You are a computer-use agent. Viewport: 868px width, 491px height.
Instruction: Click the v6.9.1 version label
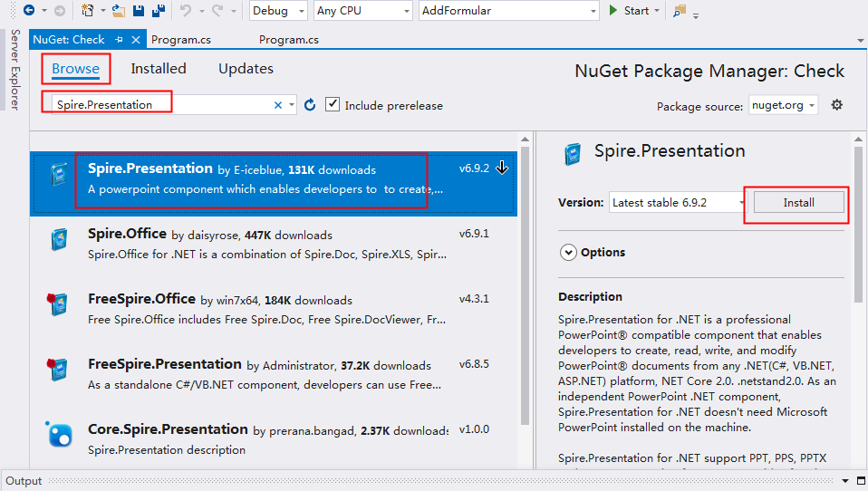[474, 234]
